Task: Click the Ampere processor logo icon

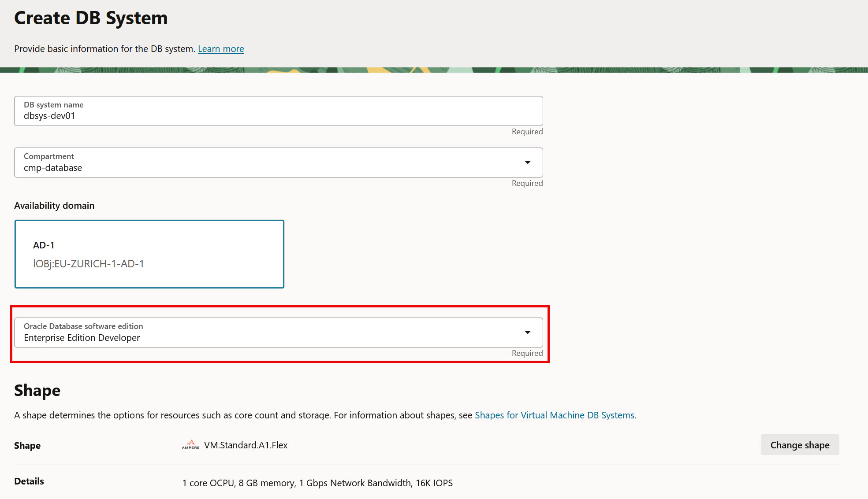Action: (x=190, y=444)
